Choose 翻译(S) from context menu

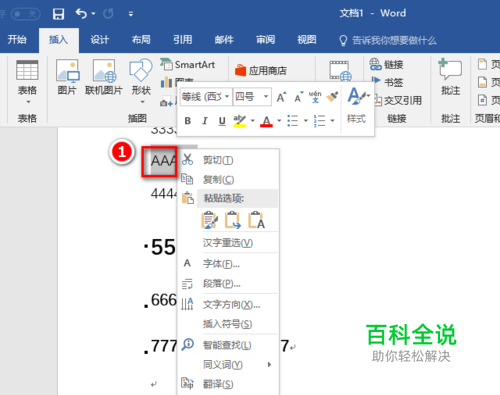point(228,384)
